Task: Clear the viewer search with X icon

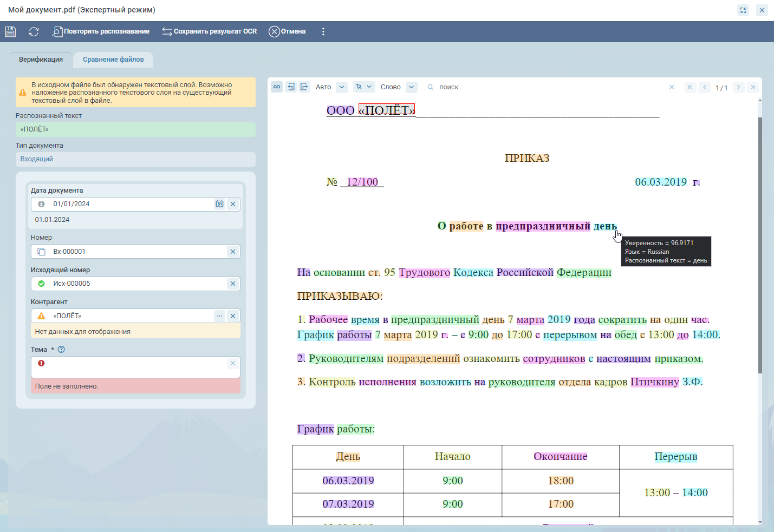Action: (x=672, y=87)
